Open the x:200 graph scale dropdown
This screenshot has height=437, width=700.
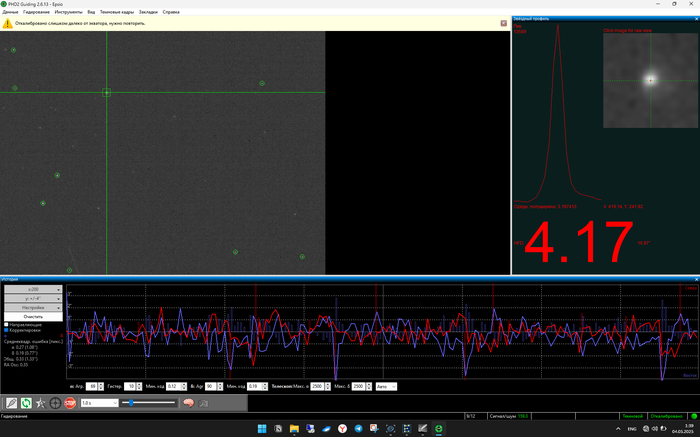[x=34, y=289]
